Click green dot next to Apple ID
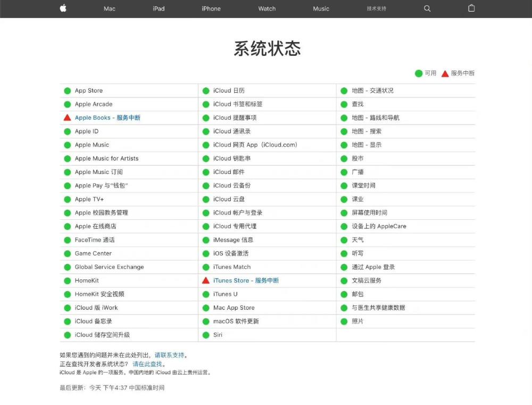The image size is (532, 405). point(67,131)
